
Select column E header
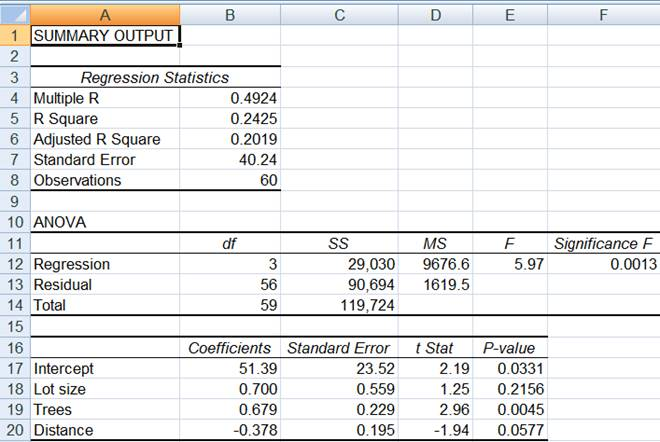click(510, 13)
